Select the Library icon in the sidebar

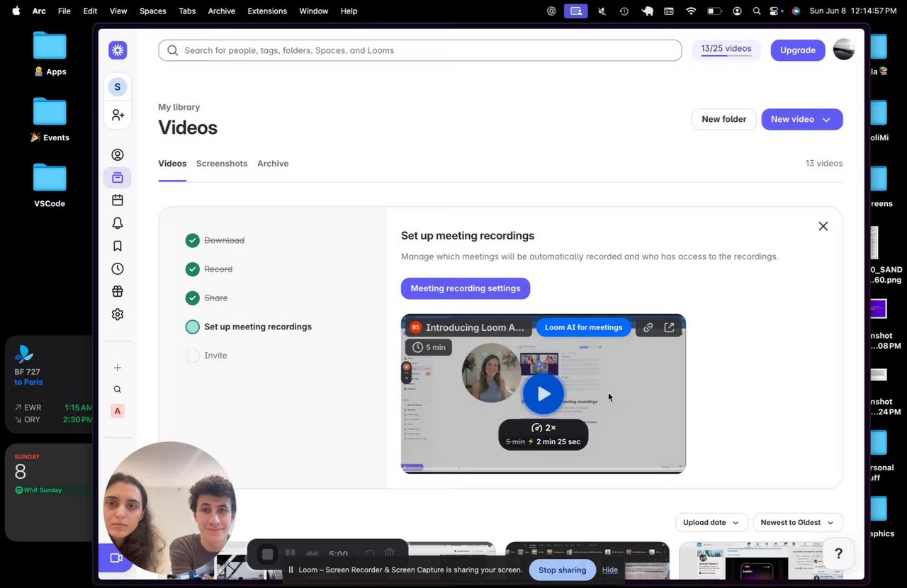pyautogui.click(x=118, y=178)
